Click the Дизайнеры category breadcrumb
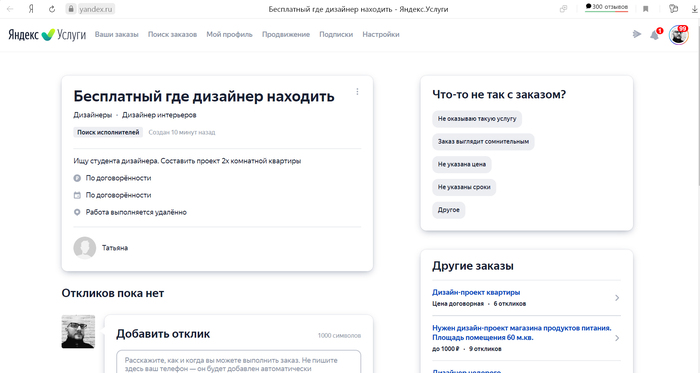 [x=92, y=115]
